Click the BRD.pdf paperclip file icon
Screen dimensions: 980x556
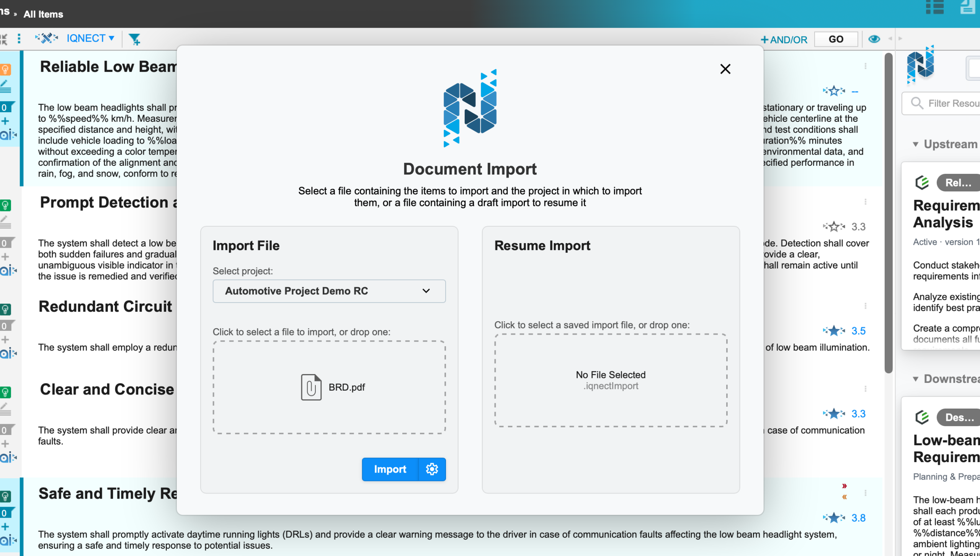tap(311, 387)
